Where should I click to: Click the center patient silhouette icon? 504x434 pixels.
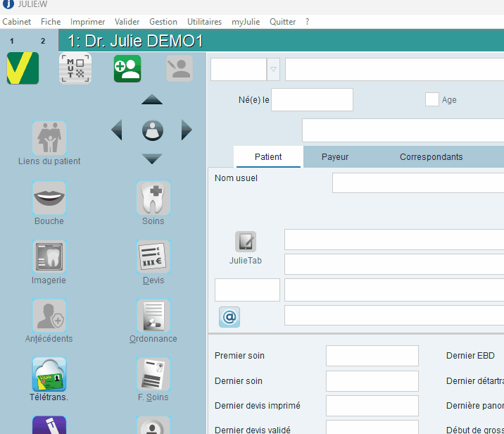[x=152, y=130]
